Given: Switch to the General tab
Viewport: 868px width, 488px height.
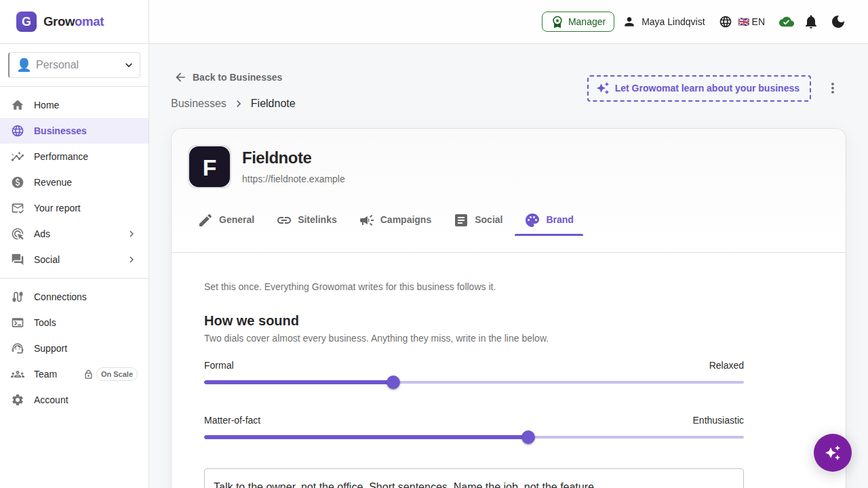Looking at the screenshot, I should (x=226, y=220).
